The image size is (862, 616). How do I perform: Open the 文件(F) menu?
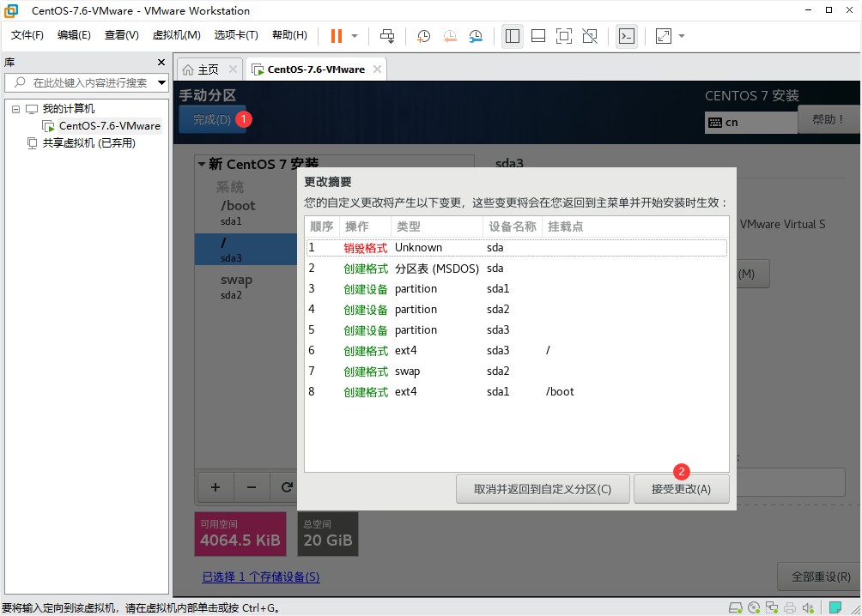[x=27, y=35]
